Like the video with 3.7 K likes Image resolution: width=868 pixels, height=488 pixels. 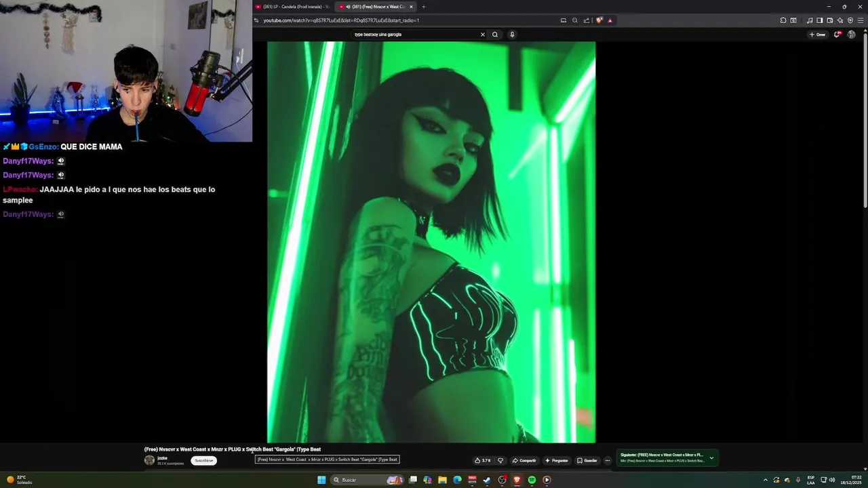coord(483,460)
